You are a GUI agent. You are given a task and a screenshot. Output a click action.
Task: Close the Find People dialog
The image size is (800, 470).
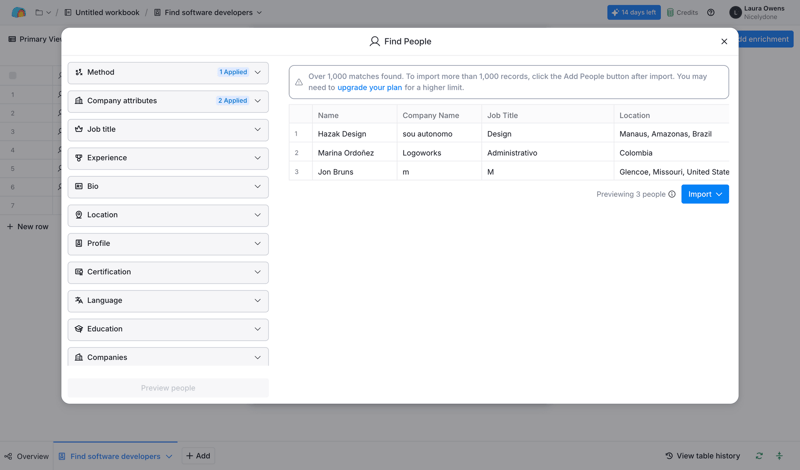pyautogui.click(x=724, y=41)
